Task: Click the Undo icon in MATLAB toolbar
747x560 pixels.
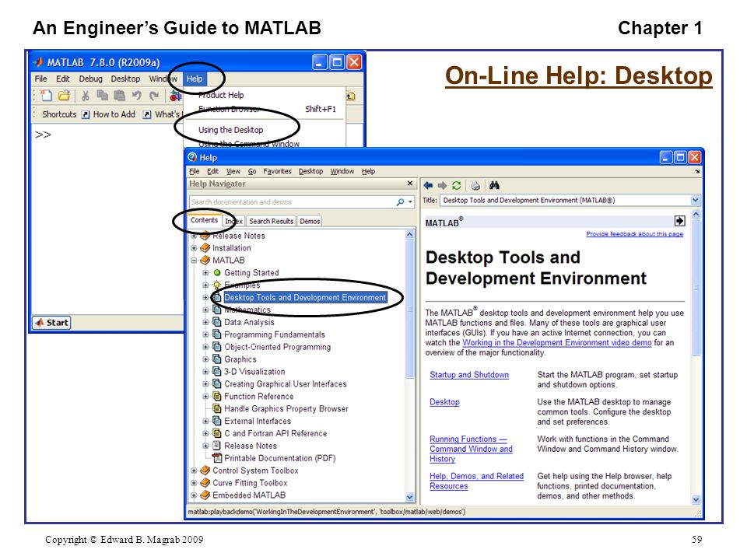Action: pos(137,96)
